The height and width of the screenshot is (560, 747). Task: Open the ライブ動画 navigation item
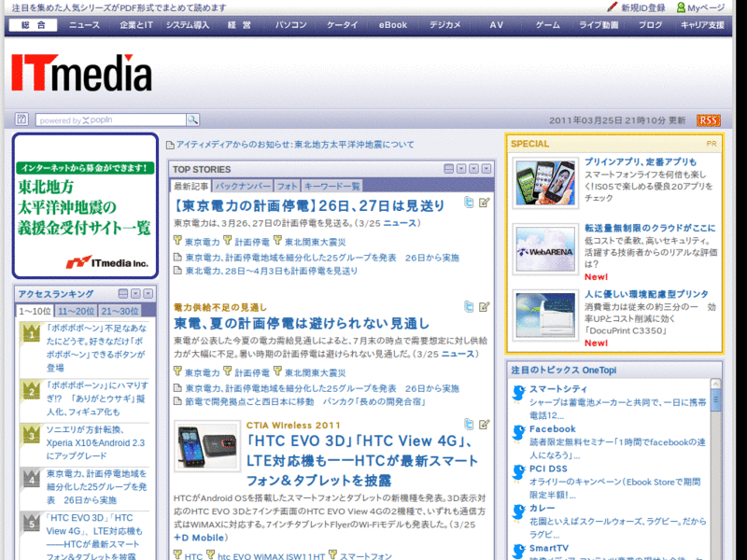tap(599, 25)
